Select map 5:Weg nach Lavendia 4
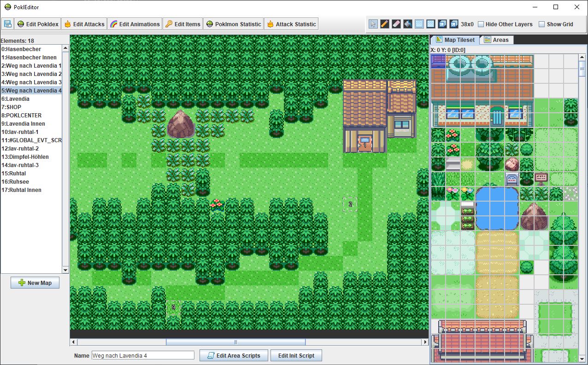This screenshot has width=588, height=365. 31,90
